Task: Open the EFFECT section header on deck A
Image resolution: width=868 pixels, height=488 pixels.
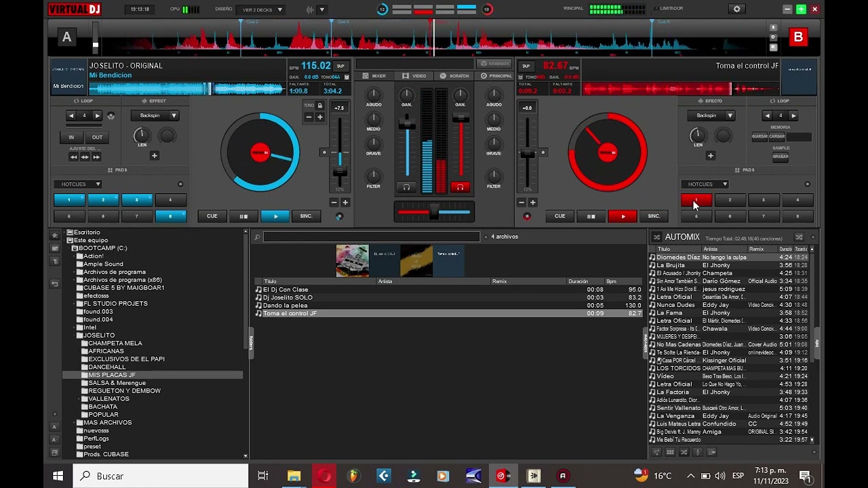Action: coord(154,101)
